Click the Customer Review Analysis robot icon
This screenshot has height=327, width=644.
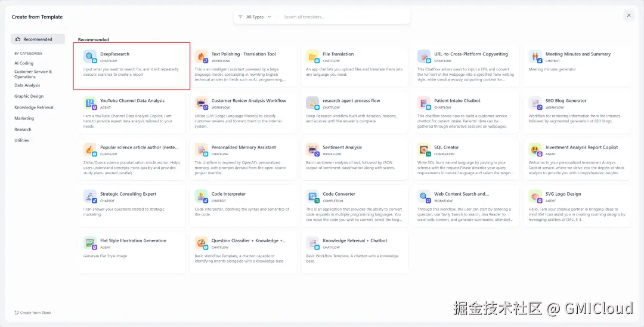(x=202, y=103)
